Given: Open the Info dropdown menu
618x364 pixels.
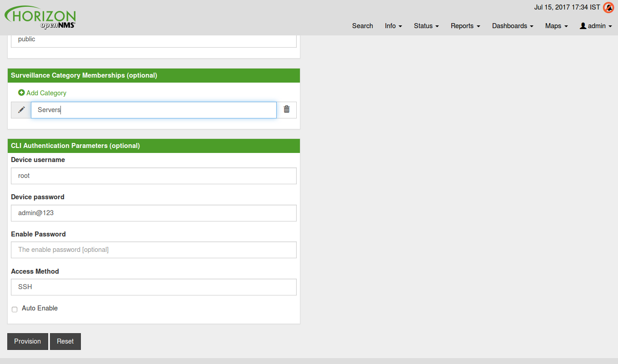Looking at the screenshot, I should tap(394, 26).
